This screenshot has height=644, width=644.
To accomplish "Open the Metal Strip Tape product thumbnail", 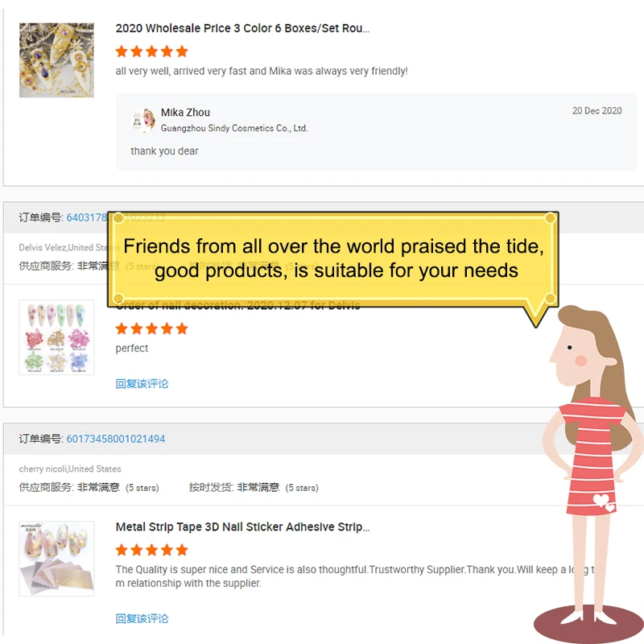I will tap(56, 559).
